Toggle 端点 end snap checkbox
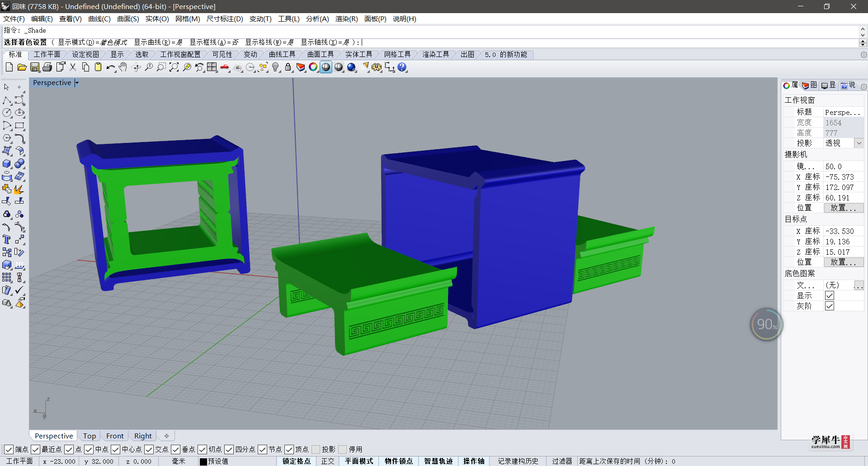 tap(9, 449)
